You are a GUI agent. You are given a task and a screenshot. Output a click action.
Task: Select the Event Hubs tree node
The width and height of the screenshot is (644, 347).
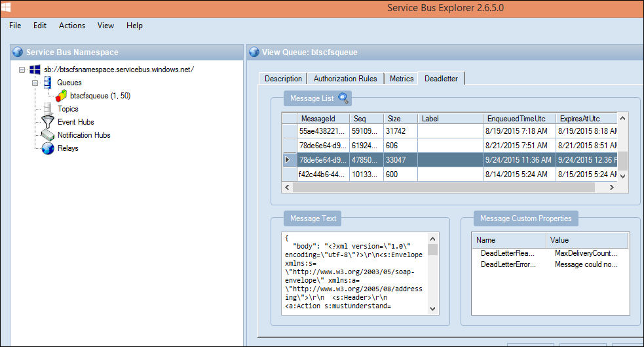[75, 122]
